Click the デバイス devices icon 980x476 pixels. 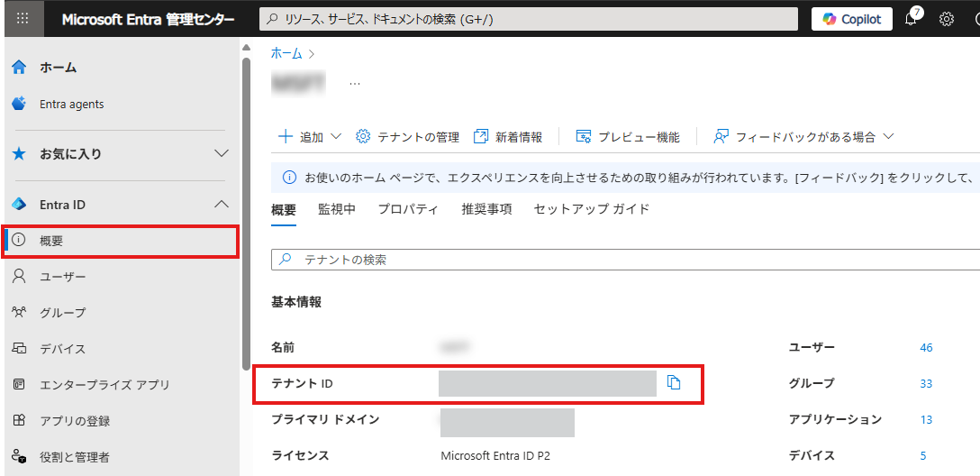click(20, 348)
